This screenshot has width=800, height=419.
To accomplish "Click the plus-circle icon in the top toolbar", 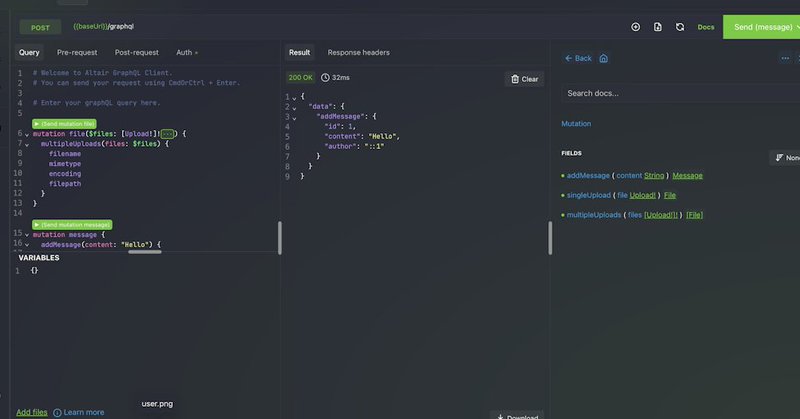I will pyautogui.click(x=635, y=27).
